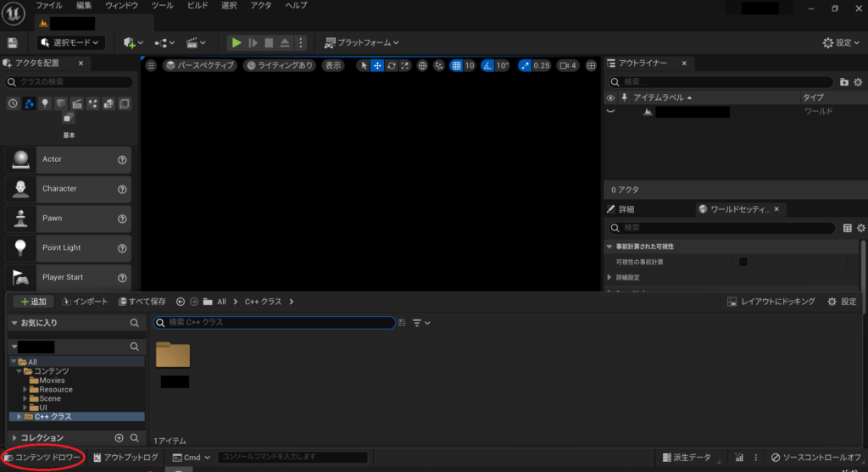Click the Outliner settings gear icon
Screen dimensions: 868x472
pyautogui.click(x=858, y=82)
